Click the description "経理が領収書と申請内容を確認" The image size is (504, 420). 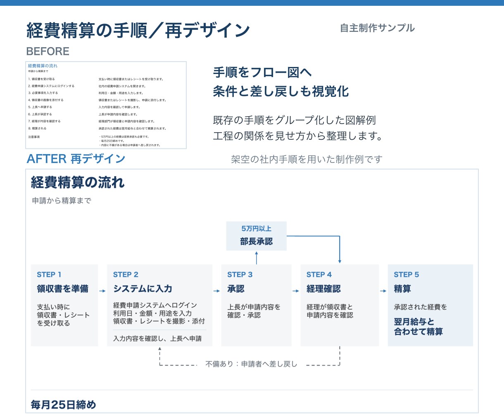330,311
